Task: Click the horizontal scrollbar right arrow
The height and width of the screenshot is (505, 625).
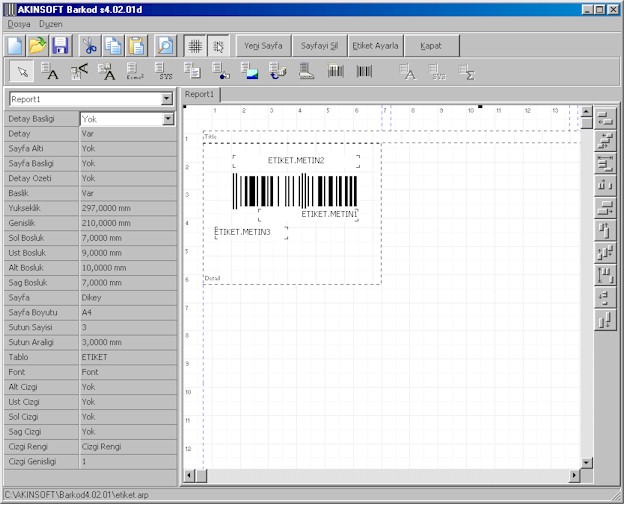Action: 574,475
